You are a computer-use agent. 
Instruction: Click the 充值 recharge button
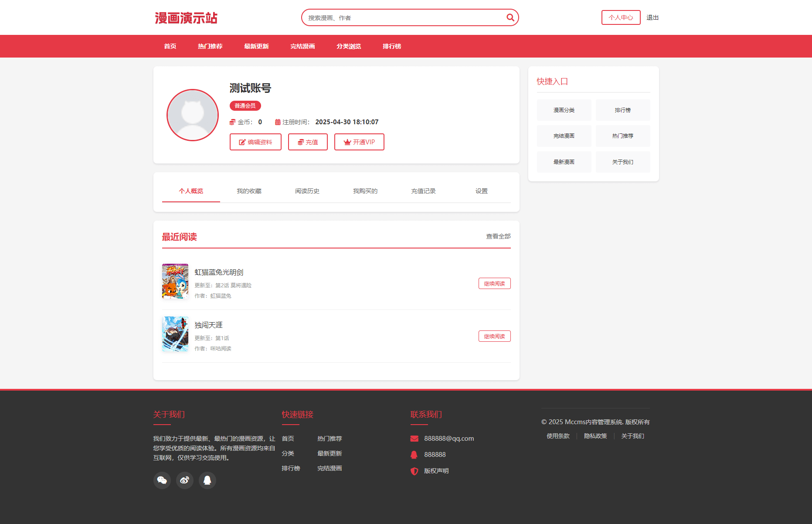308,142
